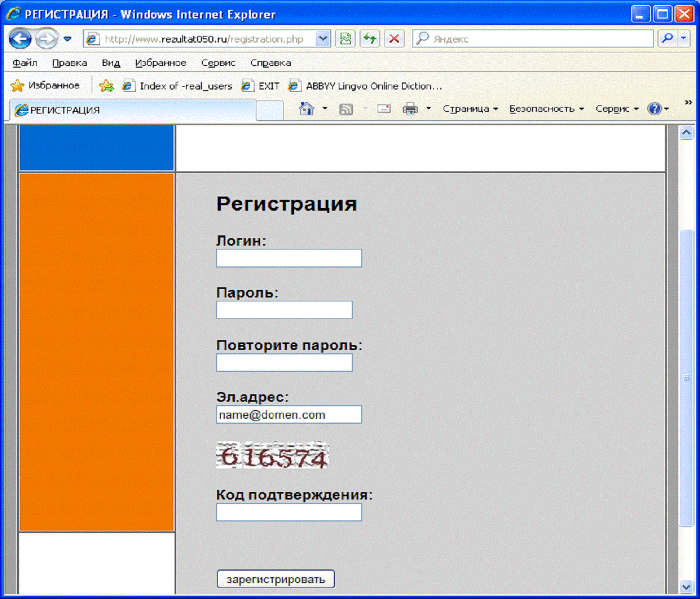Click the search magnifier button

point(667,39)
